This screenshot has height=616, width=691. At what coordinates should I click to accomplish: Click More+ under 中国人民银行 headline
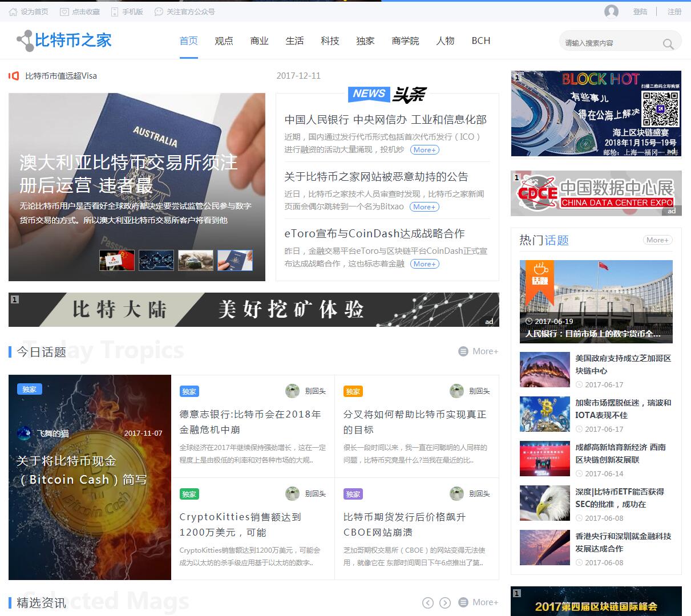click(425, 150)
